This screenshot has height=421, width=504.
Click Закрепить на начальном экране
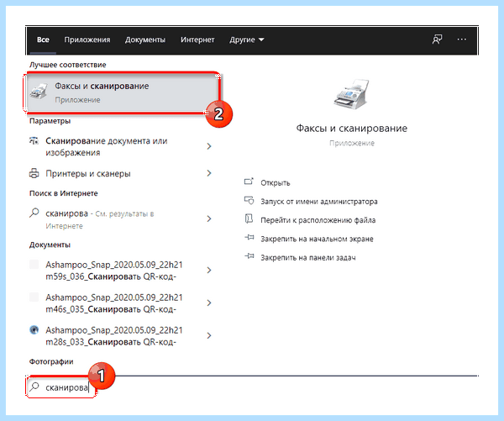(x=317, y=239)
